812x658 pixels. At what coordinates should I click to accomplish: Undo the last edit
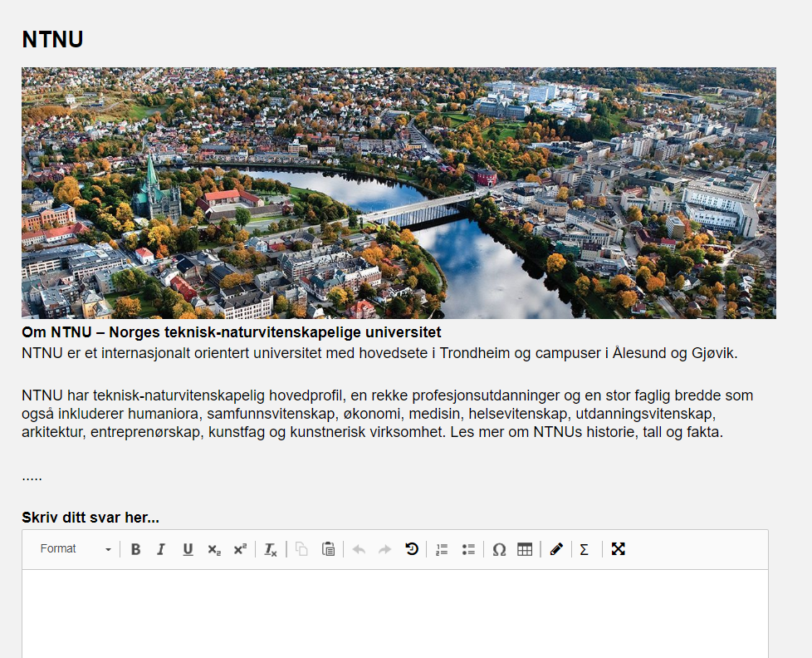[359, 549]
